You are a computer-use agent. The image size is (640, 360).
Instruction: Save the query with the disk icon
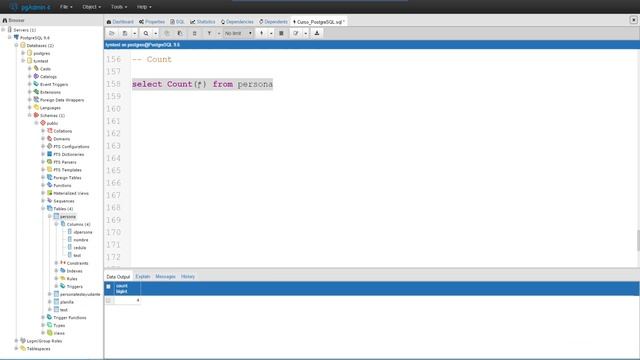125,33
